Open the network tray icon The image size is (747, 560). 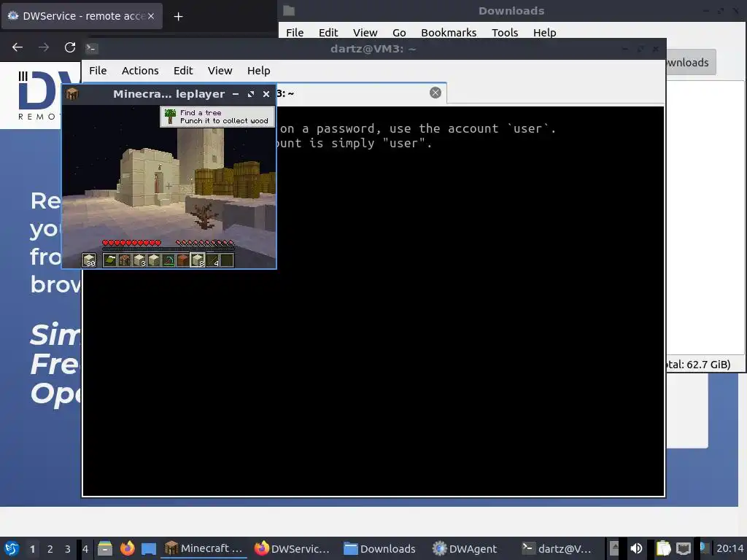pyautogui.click(x=684, y=548)
